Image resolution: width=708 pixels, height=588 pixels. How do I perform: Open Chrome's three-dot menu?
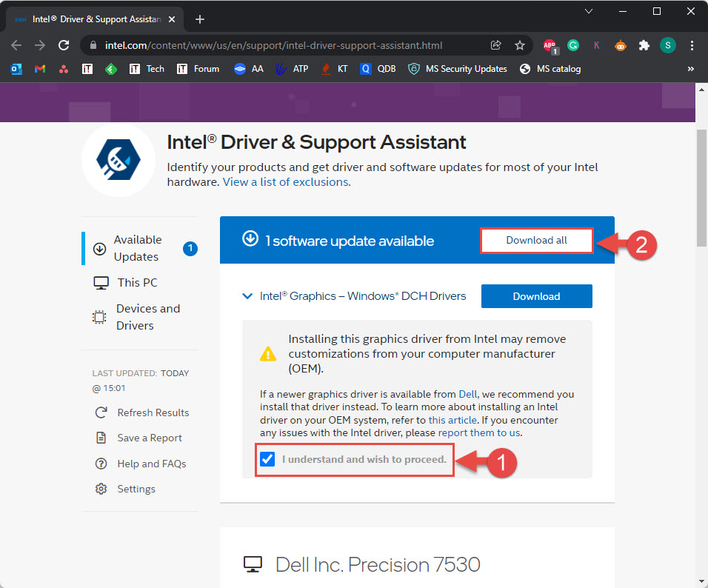coord(691,45)
